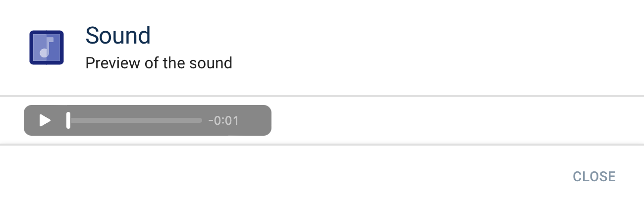Click the horizontal divider above the audio player

tap(322, 96)
